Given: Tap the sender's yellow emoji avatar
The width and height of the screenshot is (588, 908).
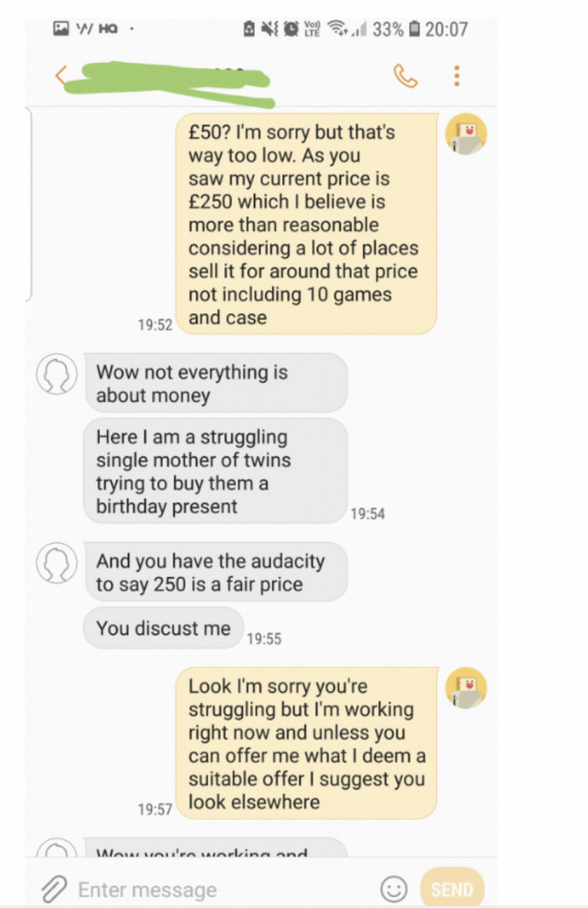Looking at the screenshot, I should tap(467, 134).
